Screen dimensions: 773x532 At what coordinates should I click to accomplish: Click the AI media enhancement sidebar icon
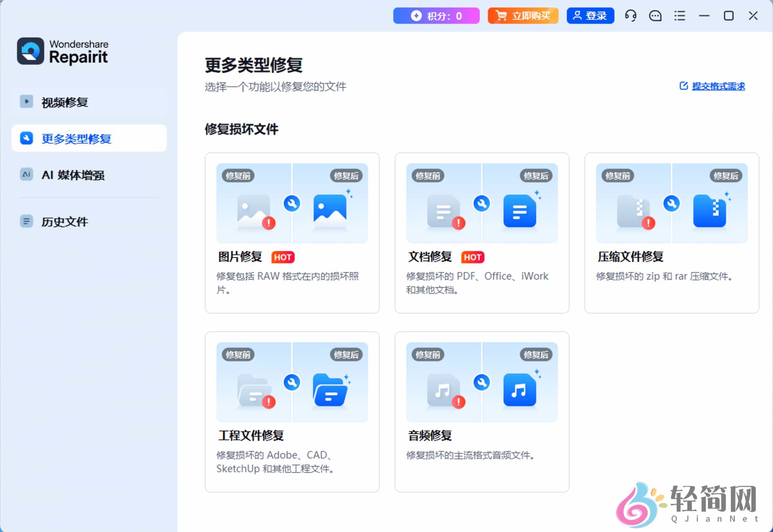pos(26,174)
